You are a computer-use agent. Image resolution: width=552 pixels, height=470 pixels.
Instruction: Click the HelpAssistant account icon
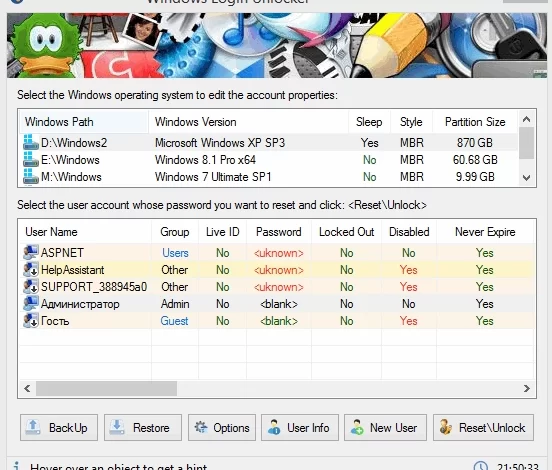(31, 269)
